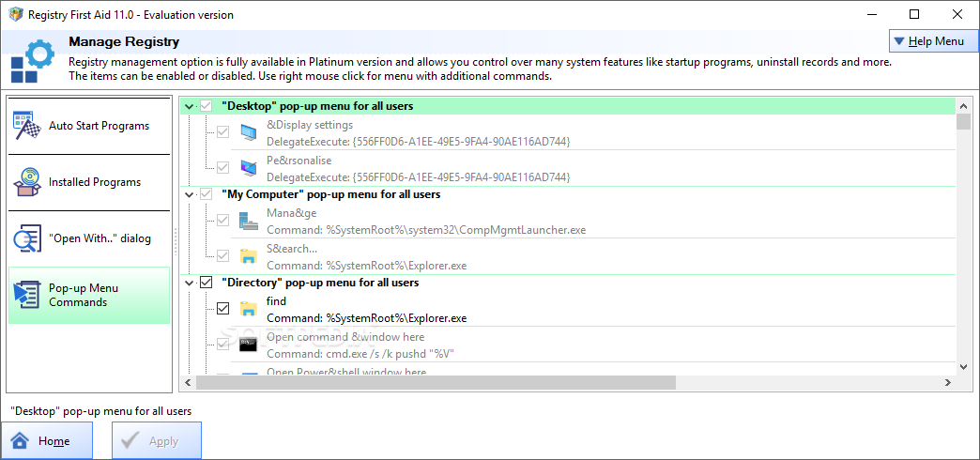Screen dimensions: 980x460
Task: Click the Home button
Action: [x=47, y=440]
